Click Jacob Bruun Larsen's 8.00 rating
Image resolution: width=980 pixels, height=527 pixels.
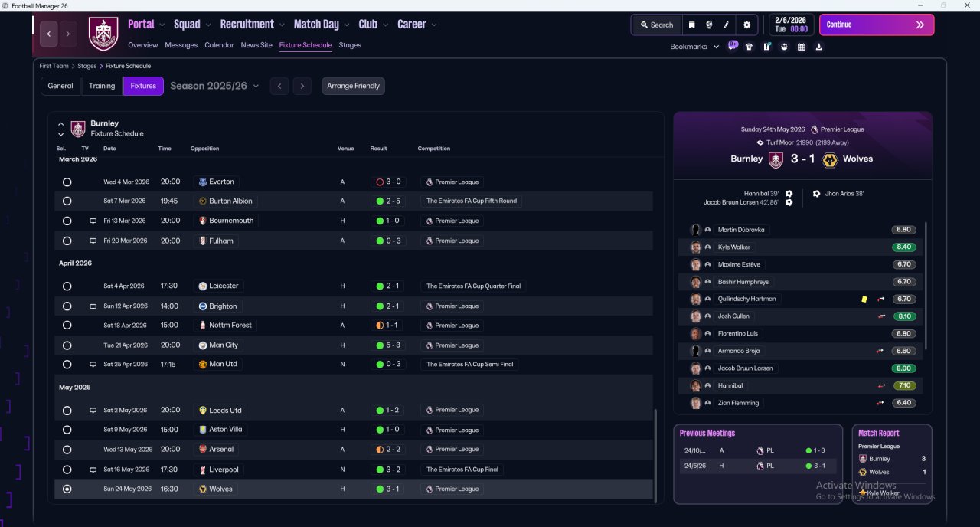click(x=903, y=368)
